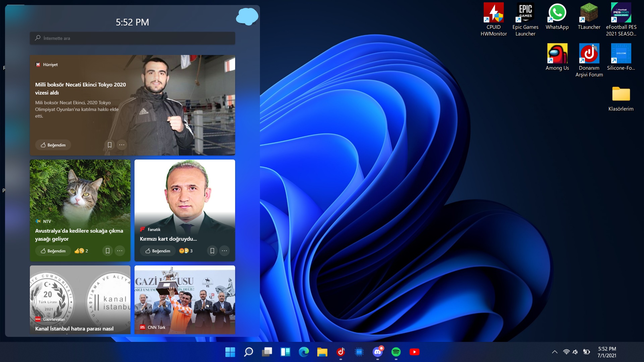
Task: Select the Silicone-Fo... desktop shortcut
Action: pyautogui.click(x=621, y=57)
